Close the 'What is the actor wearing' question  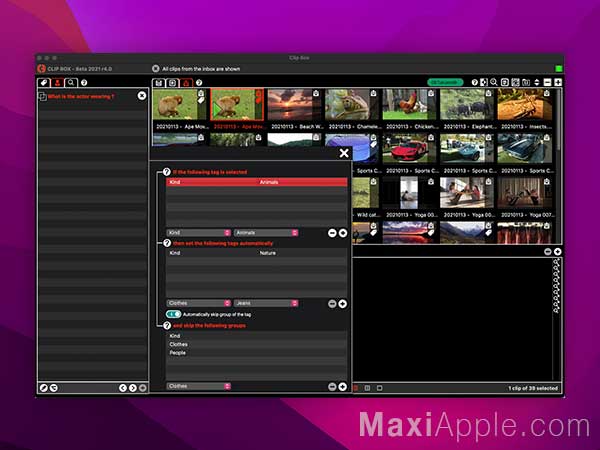click(x=142, y=96)
